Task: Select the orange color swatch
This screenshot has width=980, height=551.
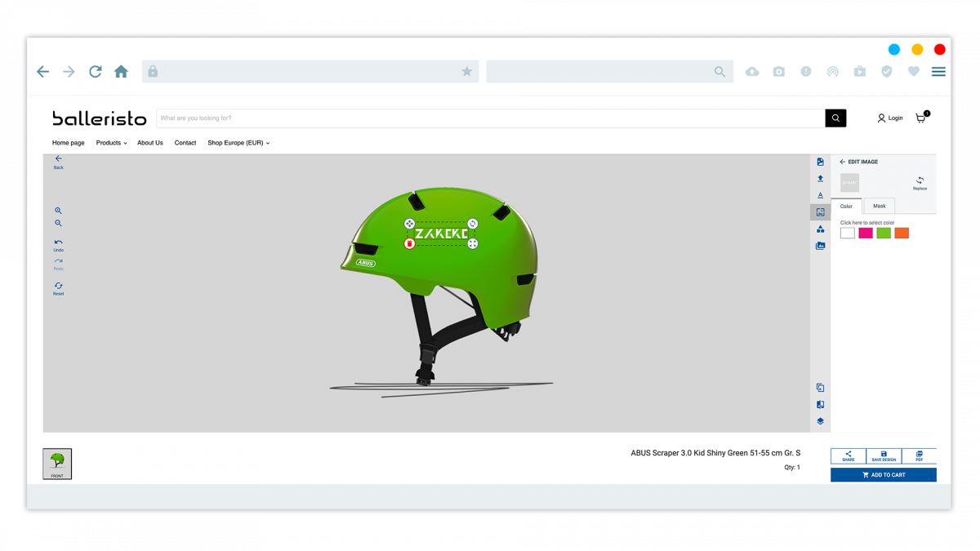Action: pos(902,233)
